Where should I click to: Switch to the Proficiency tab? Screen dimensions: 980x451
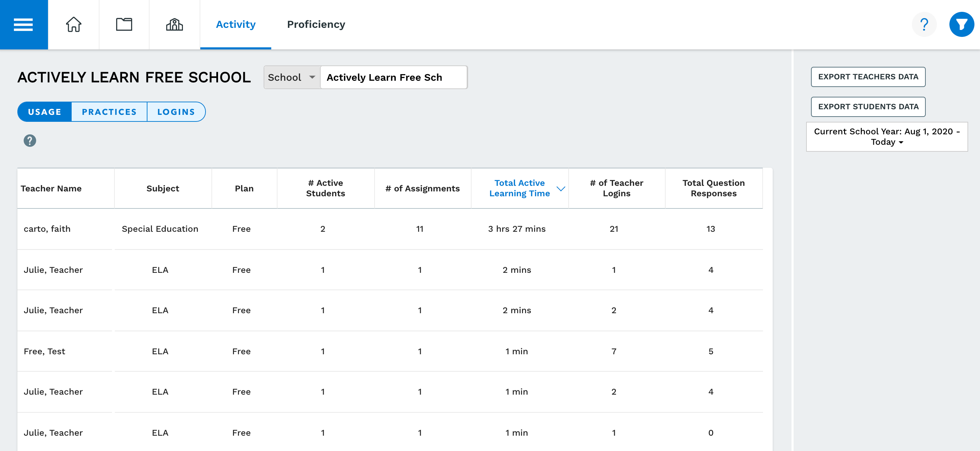[x=316, y=25]
